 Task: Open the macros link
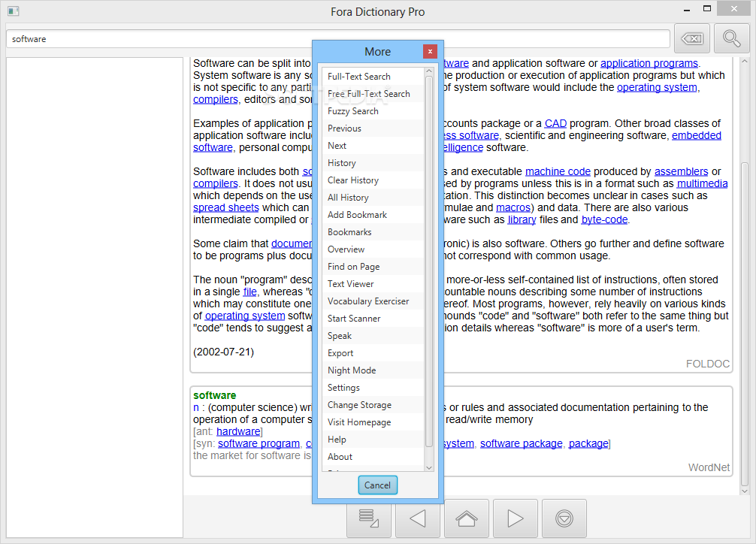(x=513, y=208)
